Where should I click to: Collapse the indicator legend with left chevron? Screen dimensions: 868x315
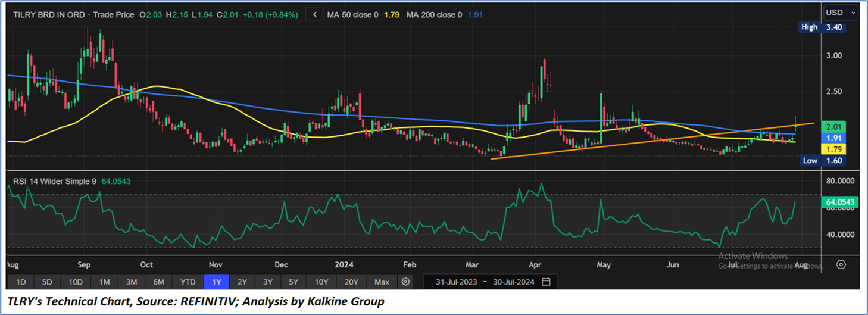(315, 14)
